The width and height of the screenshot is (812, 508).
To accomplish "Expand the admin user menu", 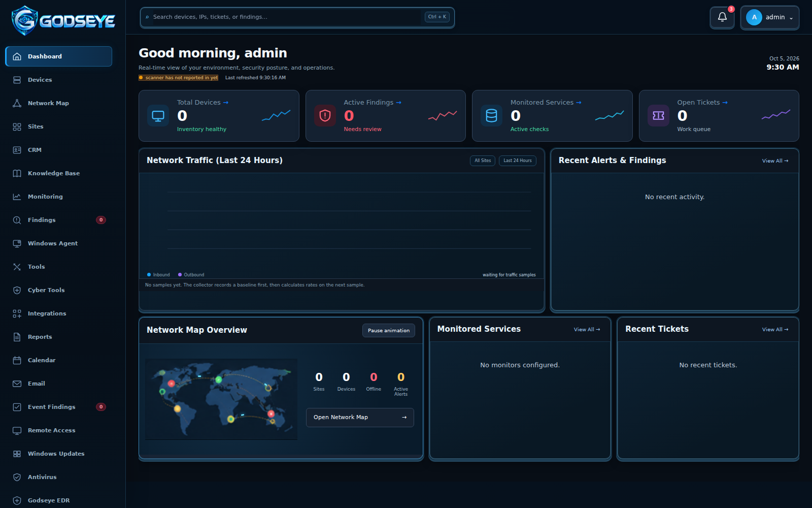I will coord(769,17).
